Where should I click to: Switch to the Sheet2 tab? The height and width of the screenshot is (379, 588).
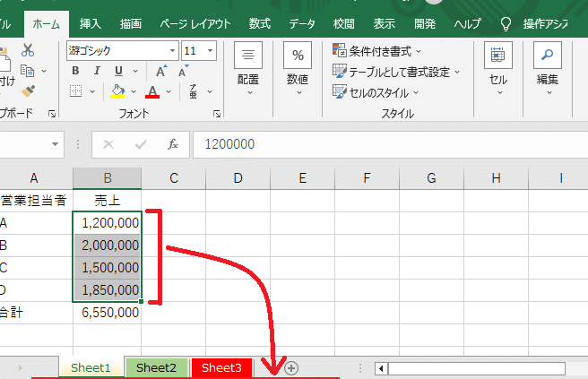tap(156, 367)
